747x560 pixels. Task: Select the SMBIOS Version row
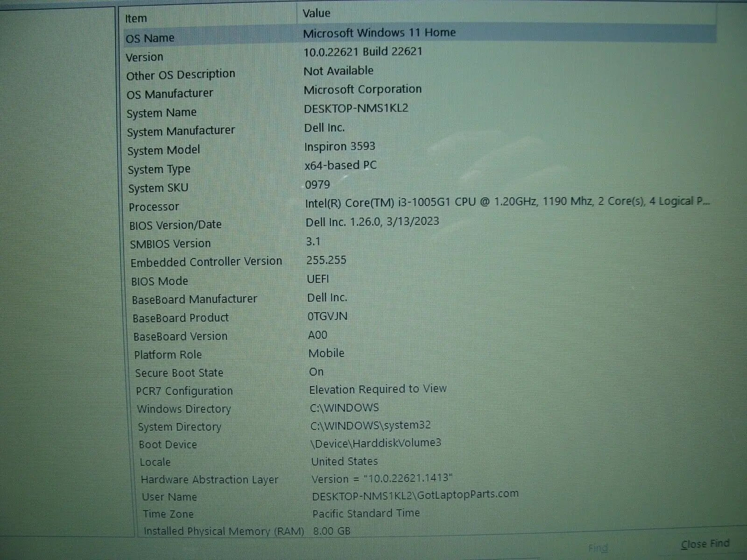(170, 244)
